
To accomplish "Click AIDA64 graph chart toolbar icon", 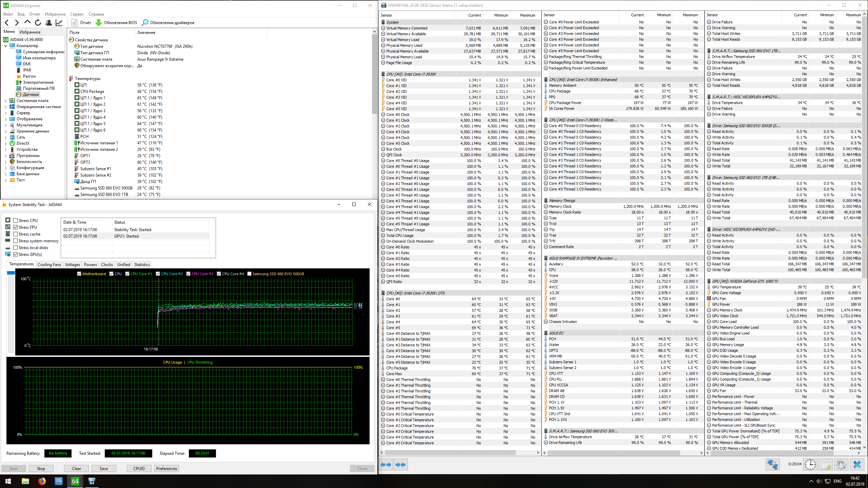I will coord(59,23).
